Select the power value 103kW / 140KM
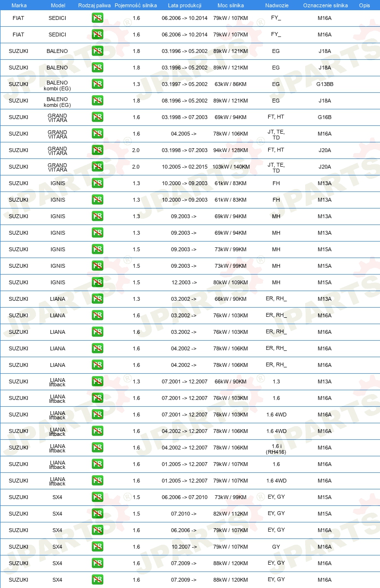The width and height of the screenshot is (380, 588). tap(231, 167)
